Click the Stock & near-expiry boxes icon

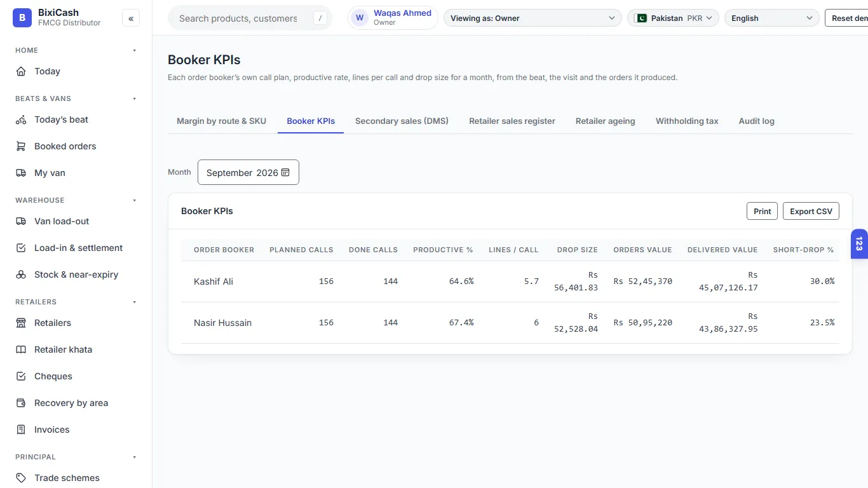[x=21, y=274]
